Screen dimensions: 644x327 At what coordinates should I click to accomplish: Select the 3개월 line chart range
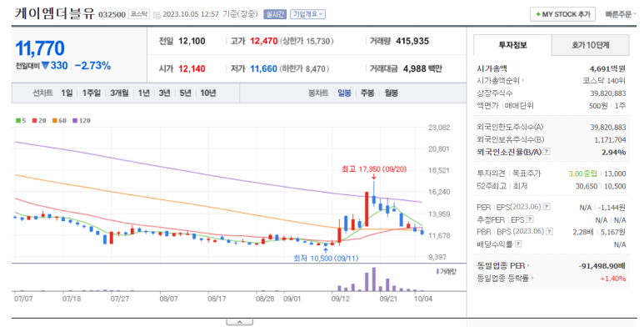119,93
